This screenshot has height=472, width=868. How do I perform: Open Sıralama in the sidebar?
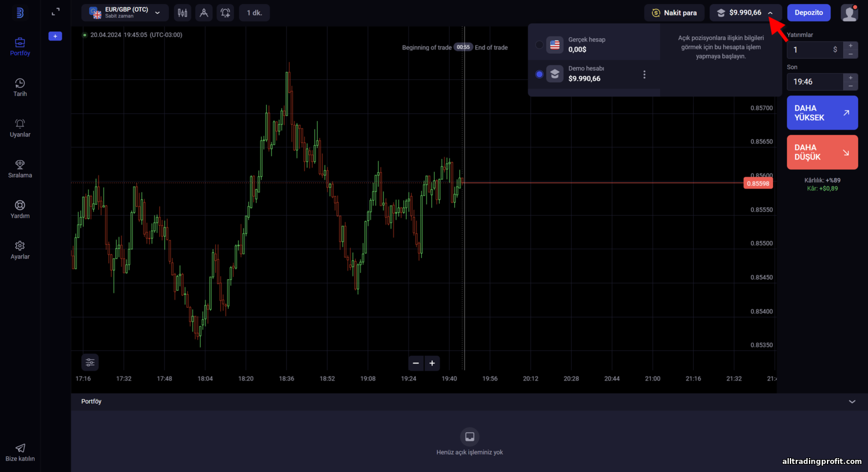pyautogui.click(x=20, y=169)
